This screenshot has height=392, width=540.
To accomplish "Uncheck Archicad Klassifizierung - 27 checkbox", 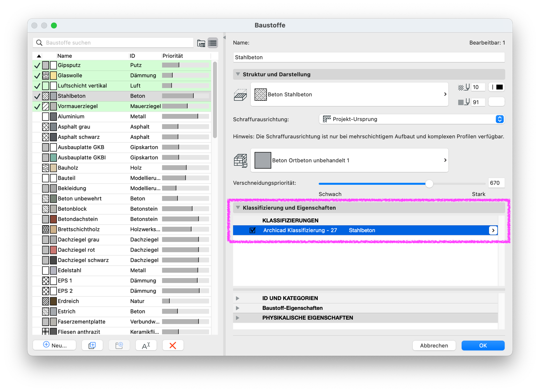I will tap(253, 230).
